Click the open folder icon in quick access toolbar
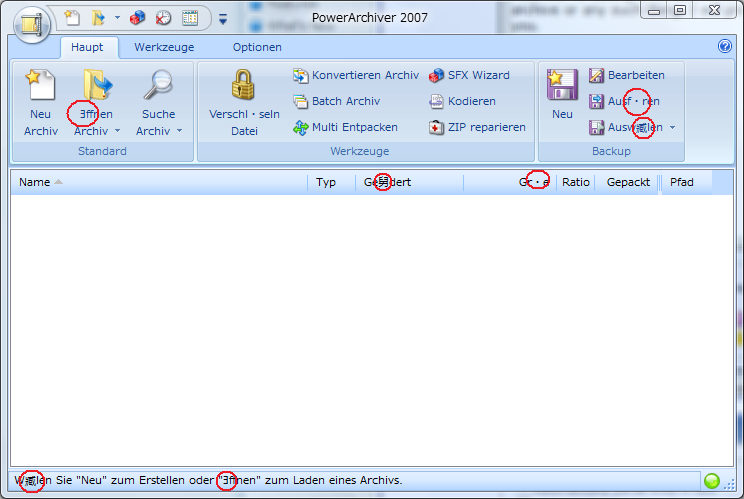 (x=98, y=18)
